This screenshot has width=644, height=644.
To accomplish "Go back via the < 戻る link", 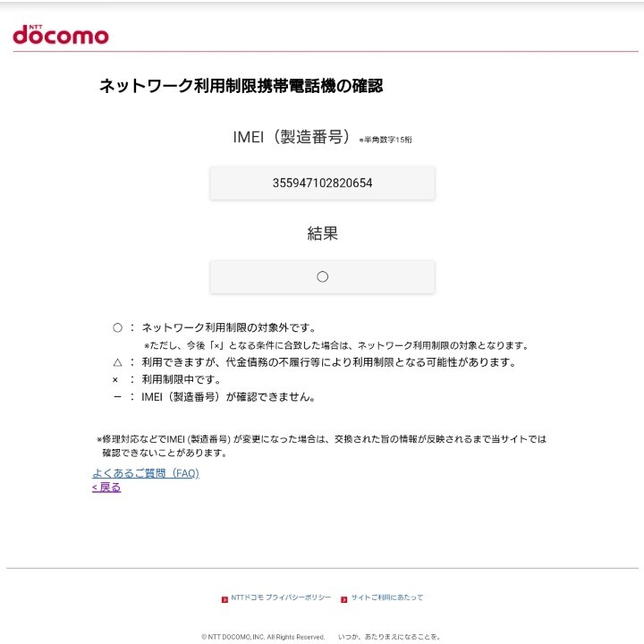I will 106,487.
